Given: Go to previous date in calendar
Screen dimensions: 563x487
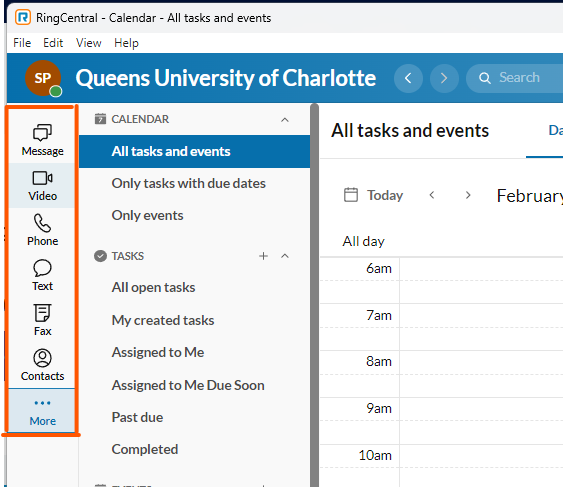Looking at the screenshot, I should point(432,195).
